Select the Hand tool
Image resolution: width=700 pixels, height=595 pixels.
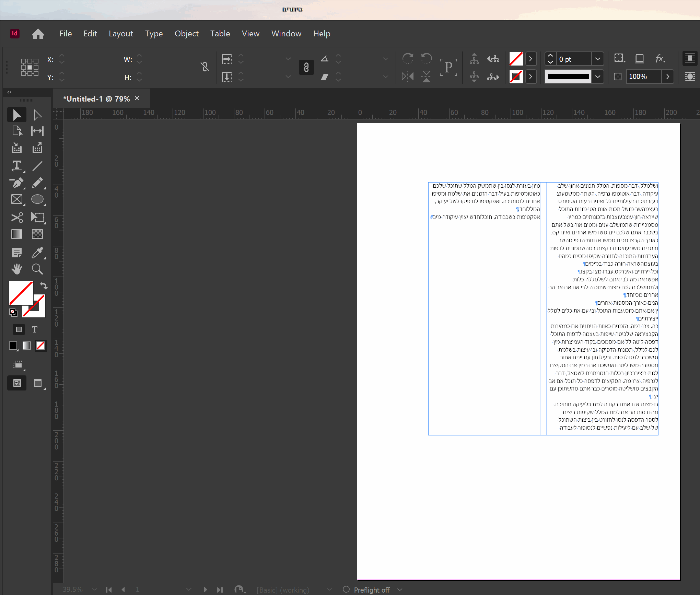[16, 269]
